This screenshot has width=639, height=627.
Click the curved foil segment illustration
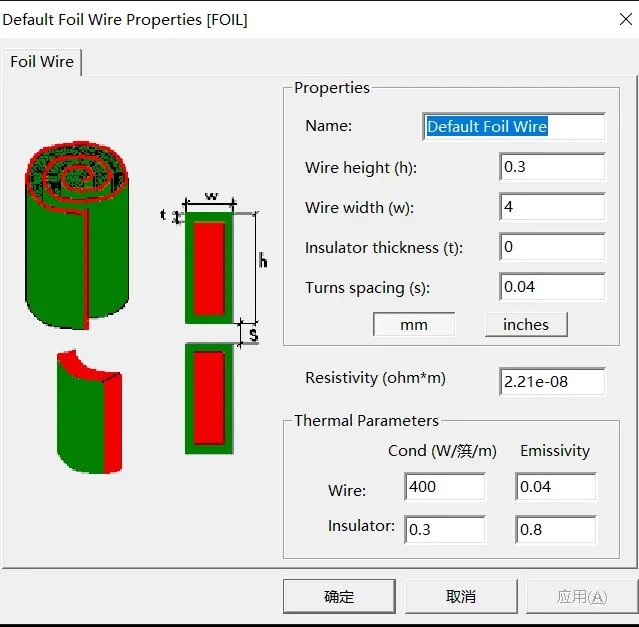tap(89, 411)
